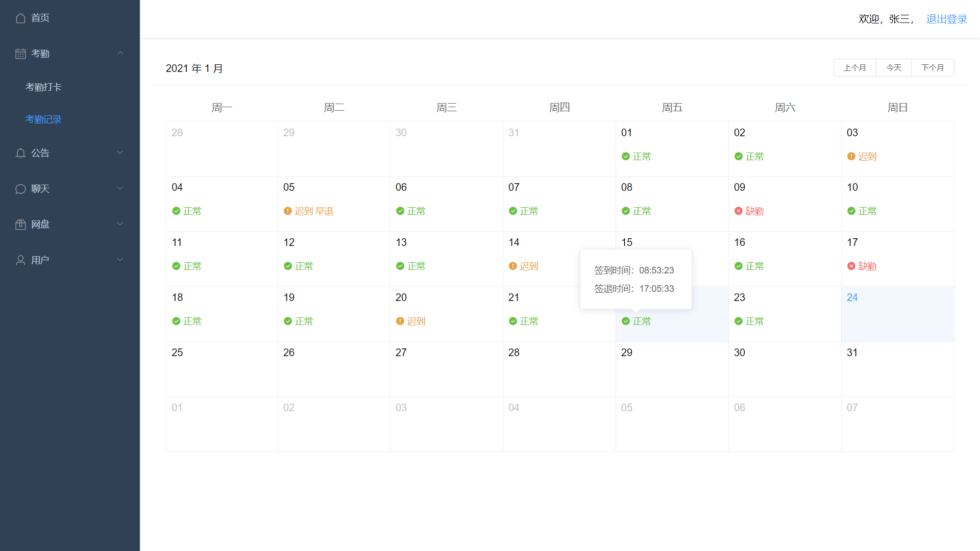The width and height of the screenshot is (980, 551).
Task: Click the network disk box icon
Action: coord(20,224)
